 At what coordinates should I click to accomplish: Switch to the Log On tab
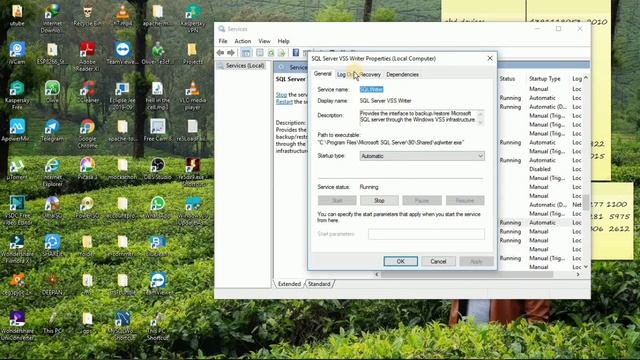346,75
